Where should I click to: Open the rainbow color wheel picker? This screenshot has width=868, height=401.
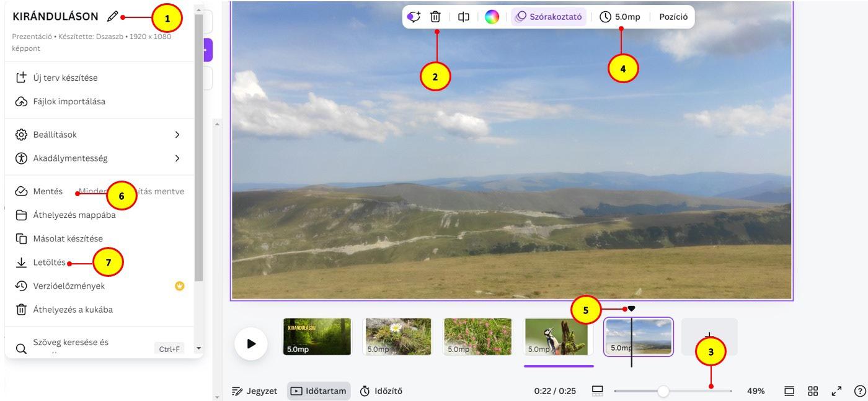[x=492, y=17]
